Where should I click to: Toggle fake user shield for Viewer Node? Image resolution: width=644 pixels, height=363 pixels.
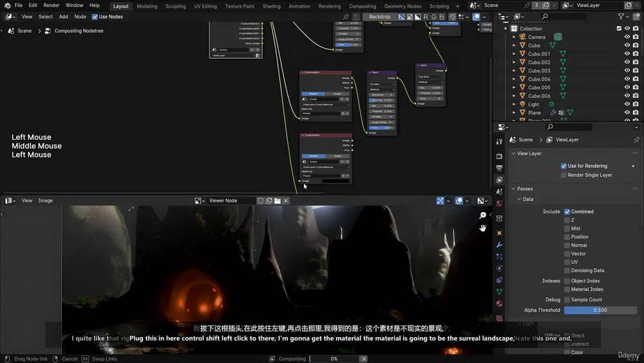[260, 201]
